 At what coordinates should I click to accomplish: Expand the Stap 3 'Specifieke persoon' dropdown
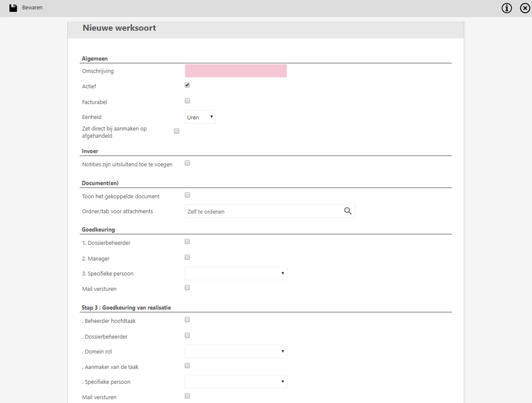point(236,382)
